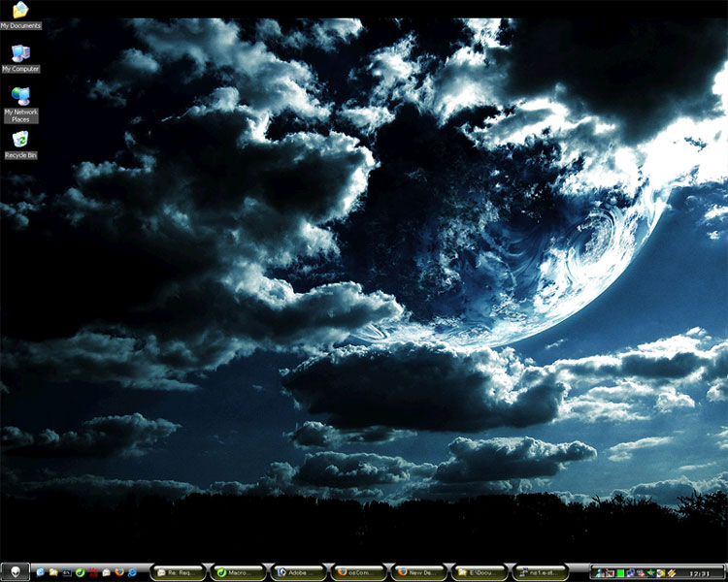Click the green square tray icon
The image size is (728, 582).
point(620,573)
